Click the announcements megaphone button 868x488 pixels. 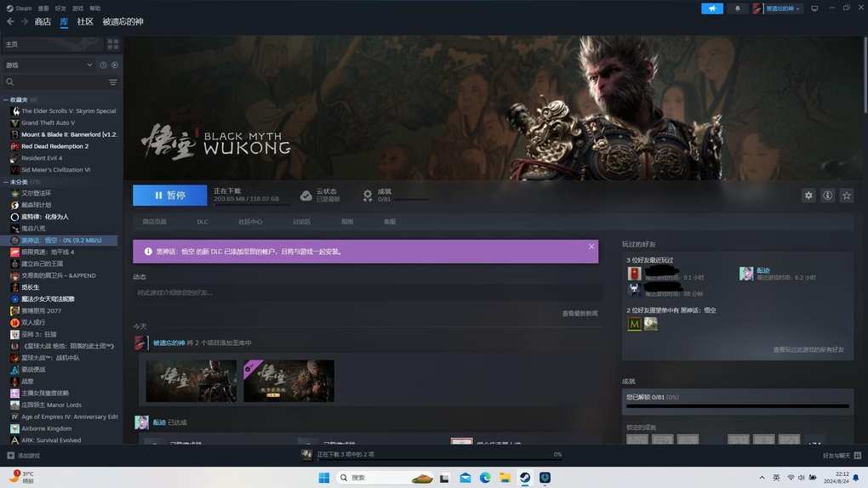[712, 9]
